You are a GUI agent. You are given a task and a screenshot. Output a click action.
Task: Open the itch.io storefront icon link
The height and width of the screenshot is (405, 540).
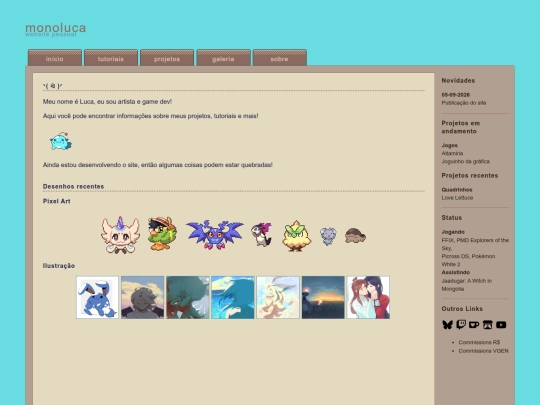tap(487, 325)
